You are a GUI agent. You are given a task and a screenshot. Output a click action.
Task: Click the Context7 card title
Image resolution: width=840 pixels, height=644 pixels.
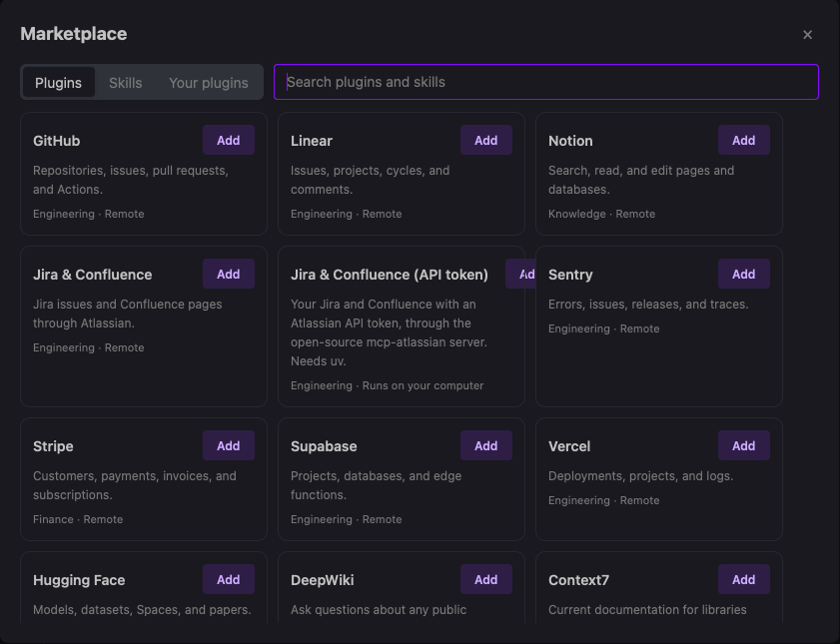578,580
